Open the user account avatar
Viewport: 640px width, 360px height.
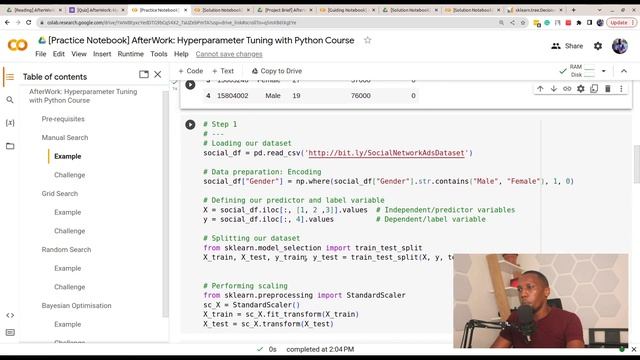point(620,46)
